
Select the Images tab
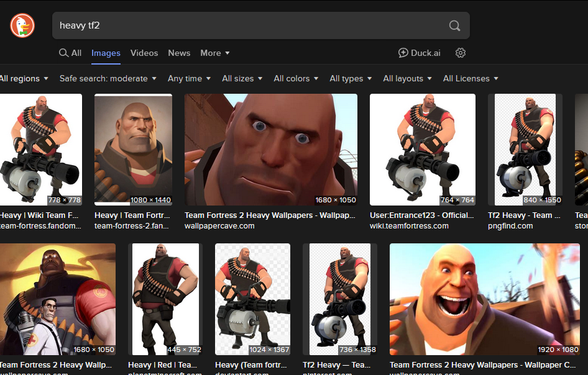tap(106, 53)
